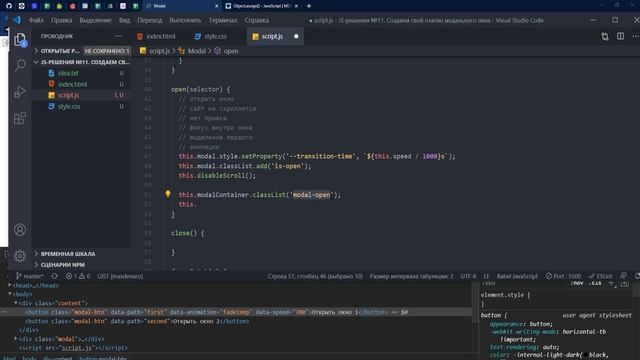Close the unsaved script.js tab dot
The height and width of the screenshot is (360, 640).
(x=296, y=36)
